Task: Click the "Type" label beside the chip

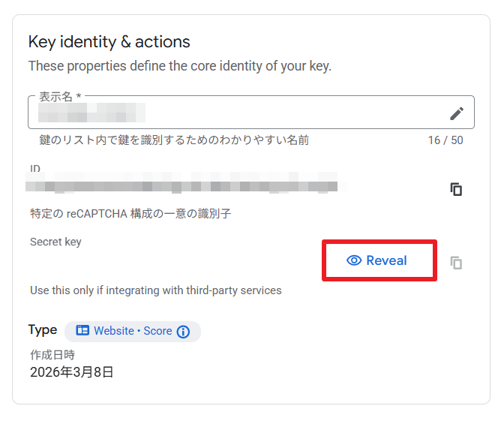Action: tap(43, 330)
